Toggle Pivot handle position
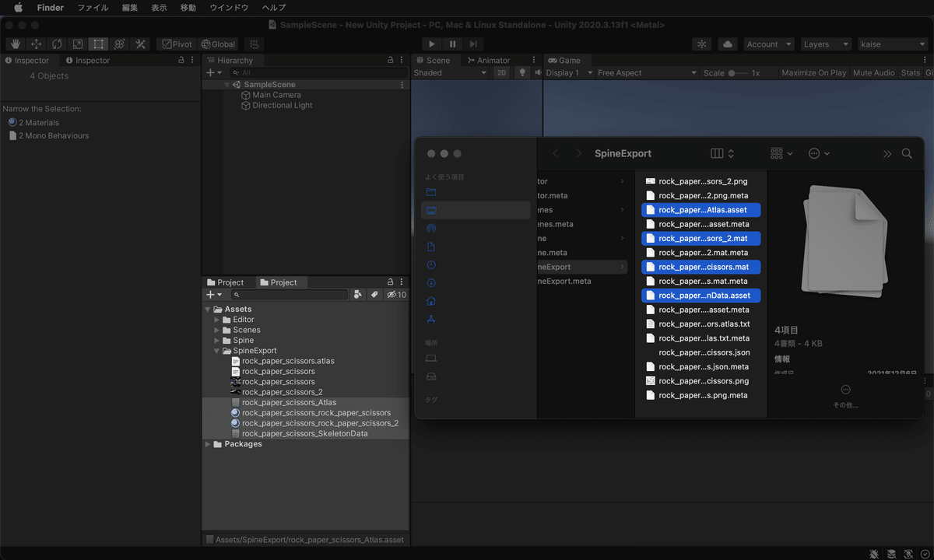The width and height of the screenshot is (934, 560). [176, 44]
